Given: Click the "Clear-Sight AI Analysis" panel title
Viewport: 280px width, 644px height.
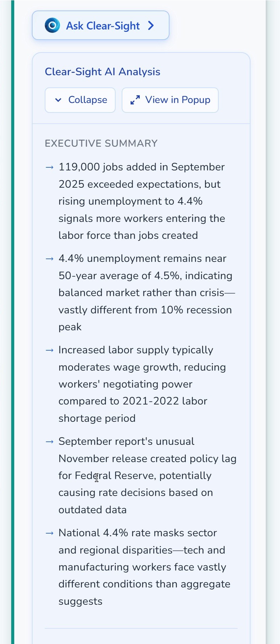Looking at the screenshot, I should (x=102, y=72).
